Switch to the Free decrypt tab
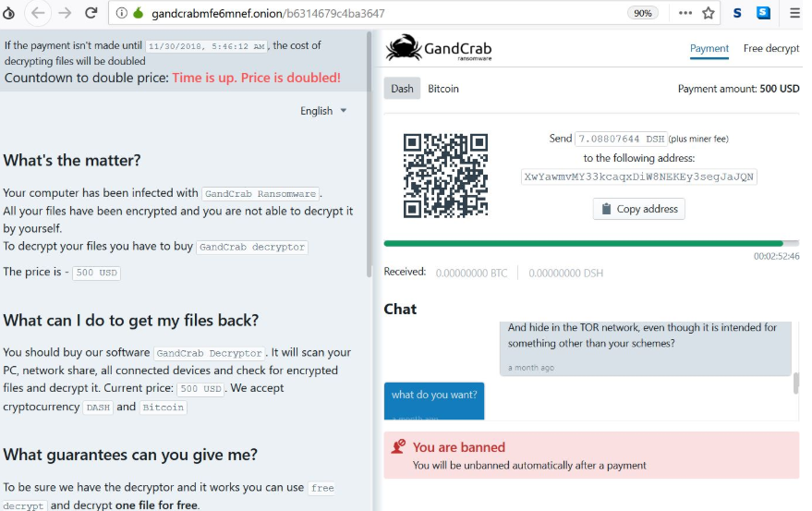The height and width of the screenshot is (511, 812). point(771,48)
